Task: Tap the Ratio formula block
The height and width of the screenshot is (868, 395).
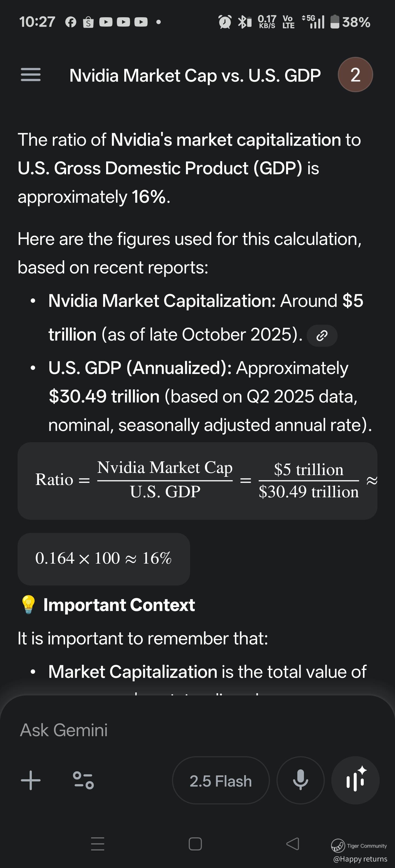Action: pos(197,481)
